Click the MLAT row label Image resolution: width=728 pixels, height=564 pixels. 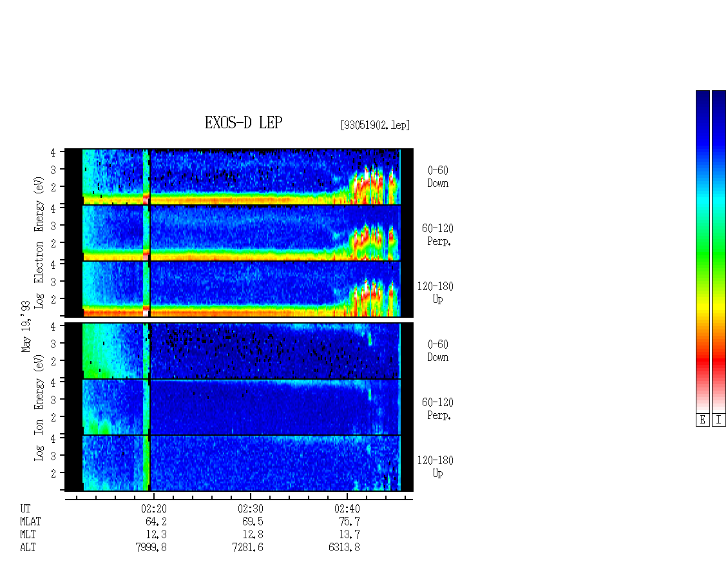[x=30, y=521]
